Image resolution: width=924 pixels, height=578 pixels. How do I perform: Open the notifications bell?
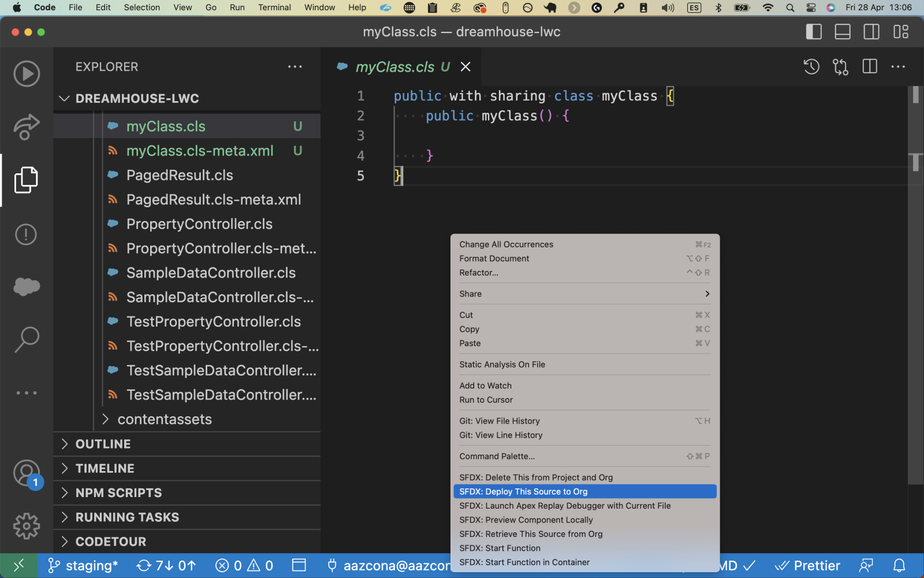coord(900,565)
